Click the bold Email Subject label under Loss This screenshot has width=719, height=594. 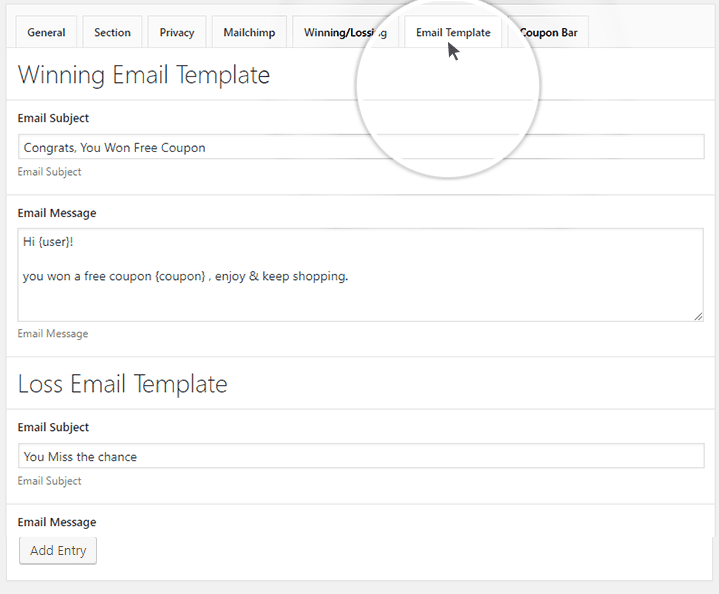click(x=53, y=427)
